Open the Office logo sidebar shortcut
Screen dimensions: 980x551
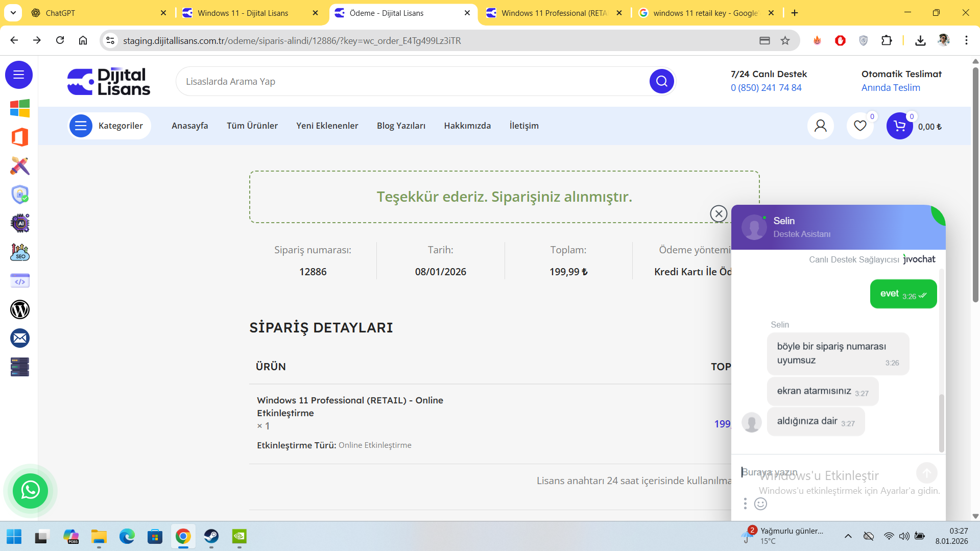(20, 137)
